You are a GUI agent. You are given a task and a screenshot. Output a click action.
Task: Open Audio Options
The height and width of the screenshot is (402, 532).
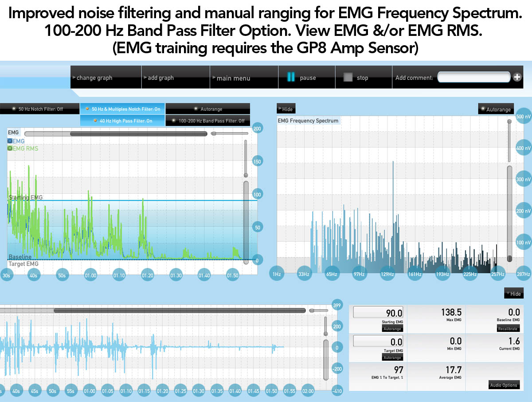click(x=504, y=385)
